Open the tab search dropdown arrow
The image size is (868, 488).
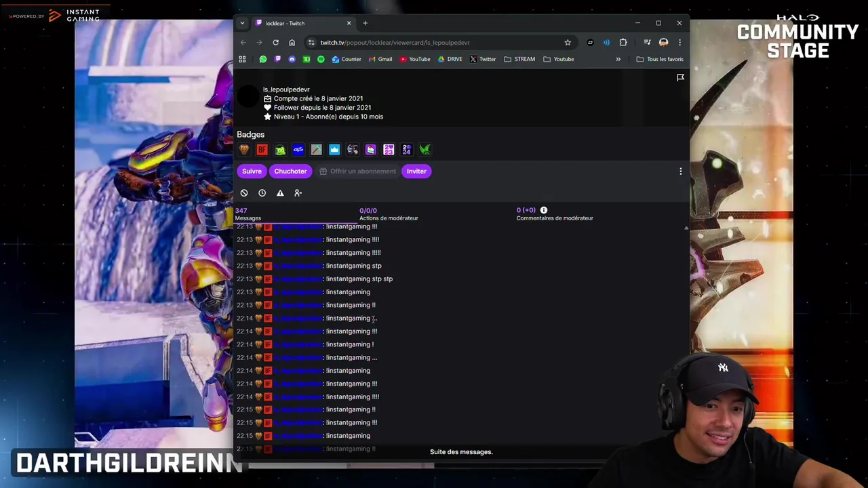tap(242, 24)
